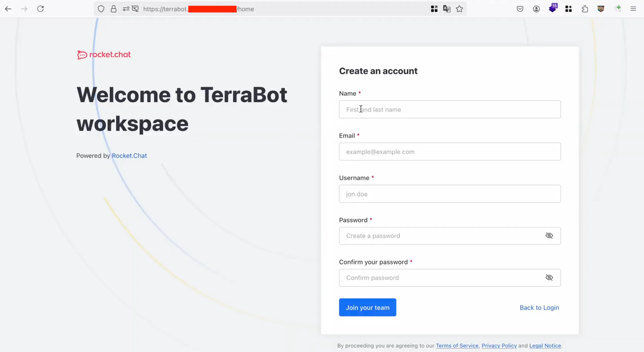Save page to Pocket
The width and height of the screenshot is (644, 352).
[520, 9]
